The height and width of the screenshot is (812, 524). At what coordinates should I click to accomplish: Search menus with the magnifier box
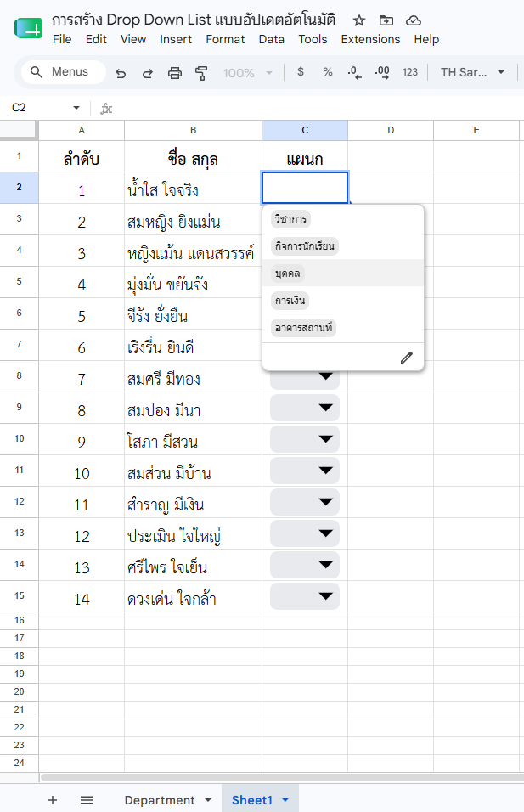(x=64, y=72)
